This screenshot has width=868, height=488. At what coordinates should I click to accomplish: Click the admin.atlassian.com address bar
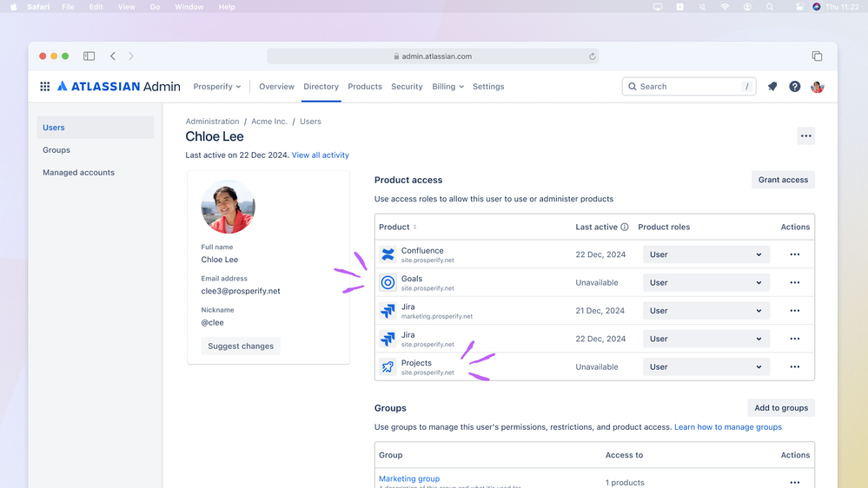[433, 56]
